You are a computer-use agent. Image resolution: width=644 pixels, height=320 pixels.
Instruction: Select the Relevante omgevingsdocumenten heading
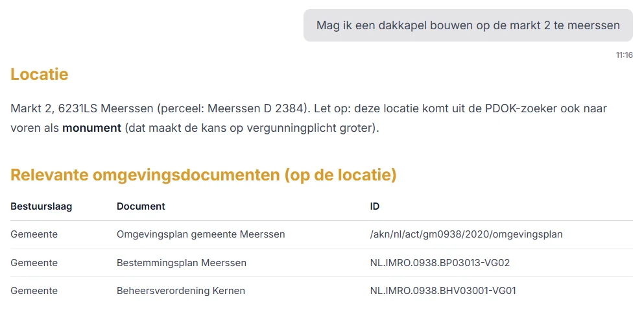coord(203,175)
